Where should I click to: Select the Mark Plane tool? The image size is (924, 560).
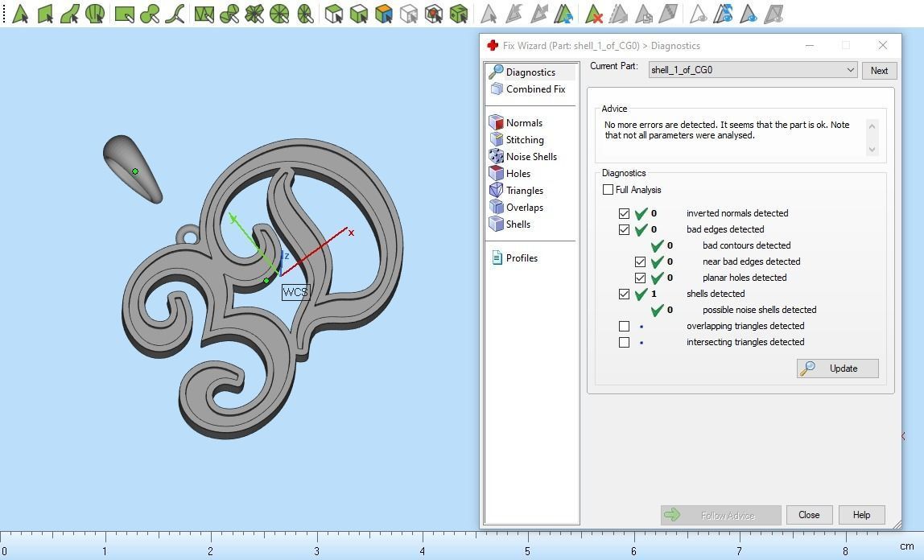coord(45,14)
